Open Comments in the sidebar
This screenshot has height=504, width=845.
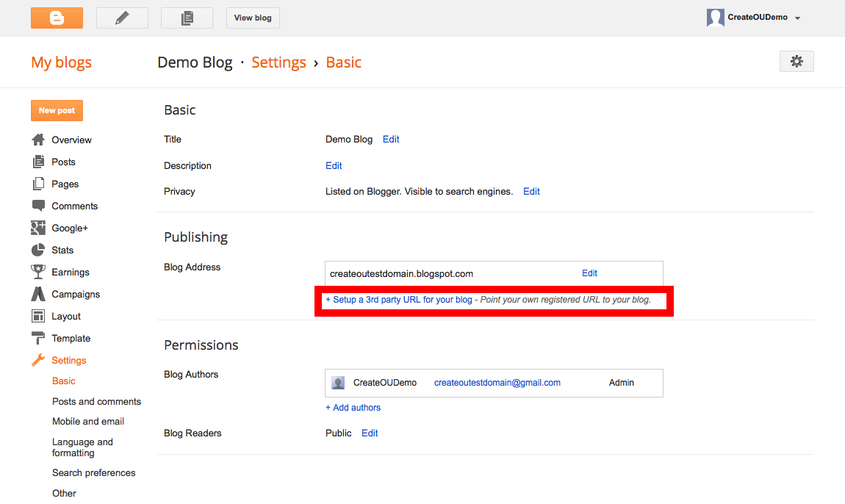click(x=75, y=206)
